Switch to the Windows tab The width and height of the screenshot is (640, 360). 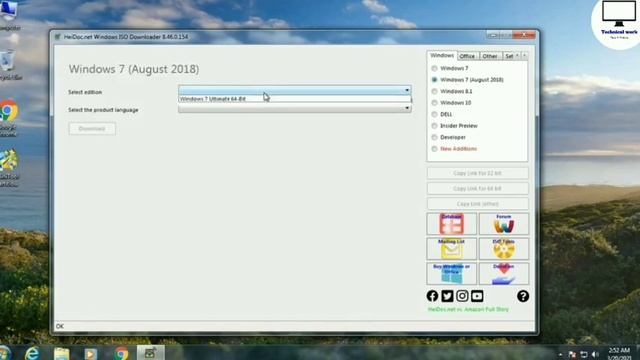[x=442, y=55]
